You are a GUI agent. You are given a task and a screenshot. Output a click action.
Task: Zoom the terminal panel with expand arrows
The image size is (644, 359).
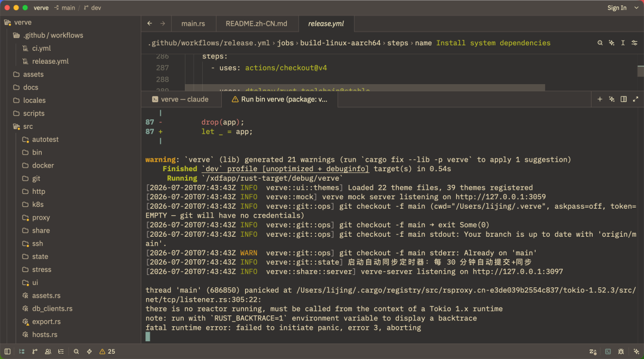pos(636,99)
